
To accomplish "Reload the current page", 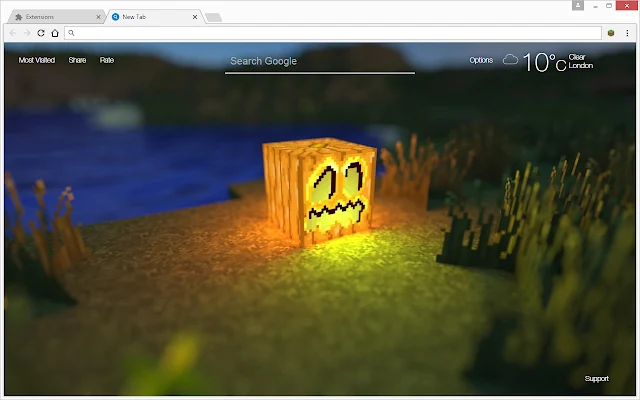I will [x=41, y=33].
